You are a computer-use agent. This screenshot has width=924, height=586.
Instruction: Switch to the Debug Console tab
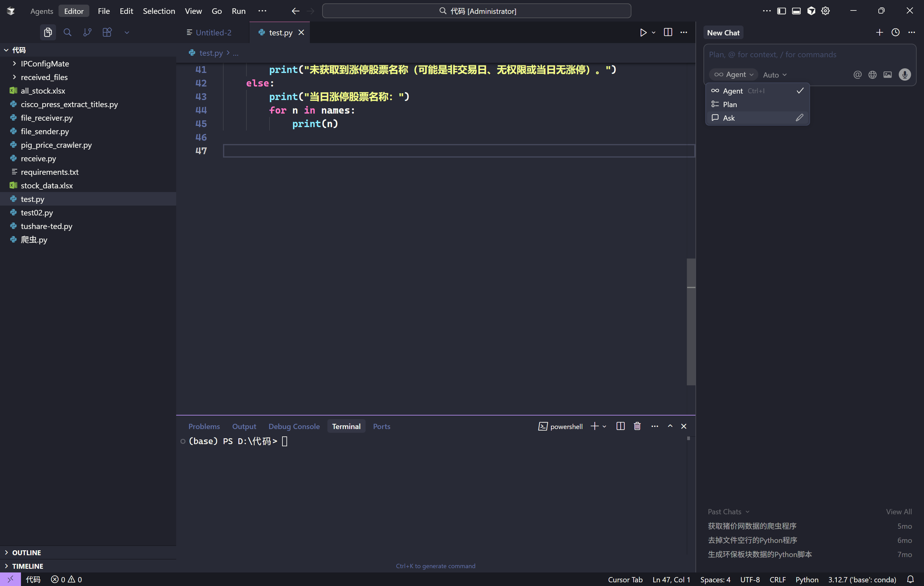(294, 426)
